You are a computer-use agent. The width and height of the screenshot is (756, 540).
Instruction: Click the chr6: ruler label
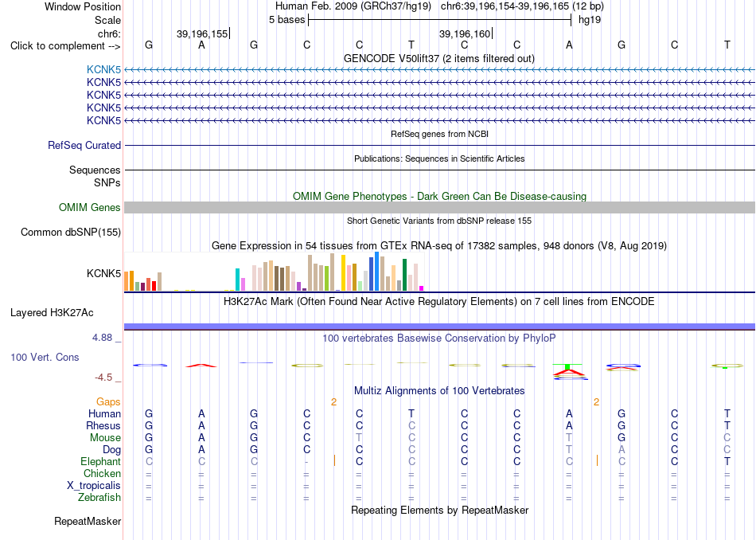[110, 33]
